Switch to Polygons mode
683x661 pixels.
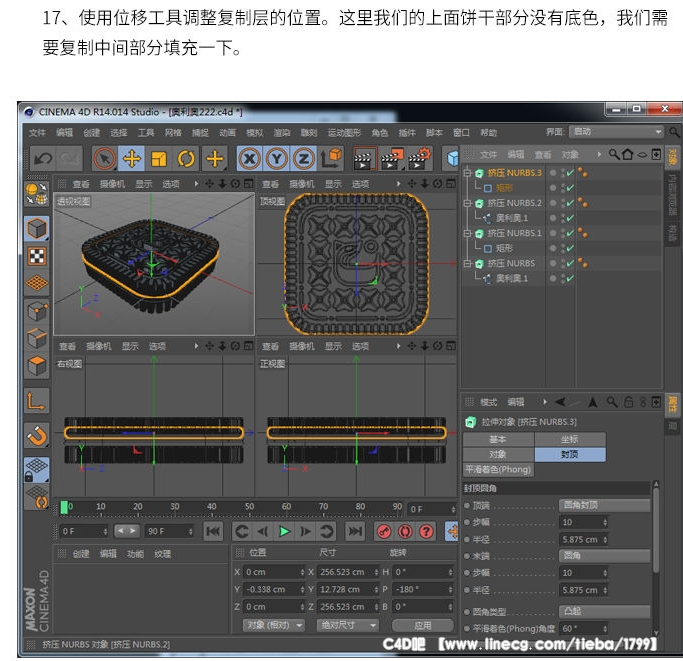coord(37,365)
